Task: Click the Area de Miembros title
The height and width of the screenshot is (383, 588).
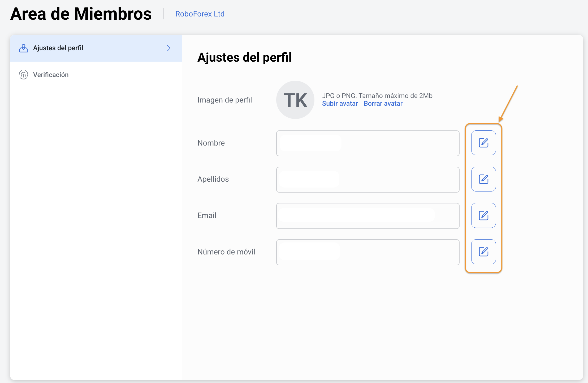Action: [81, 14]
